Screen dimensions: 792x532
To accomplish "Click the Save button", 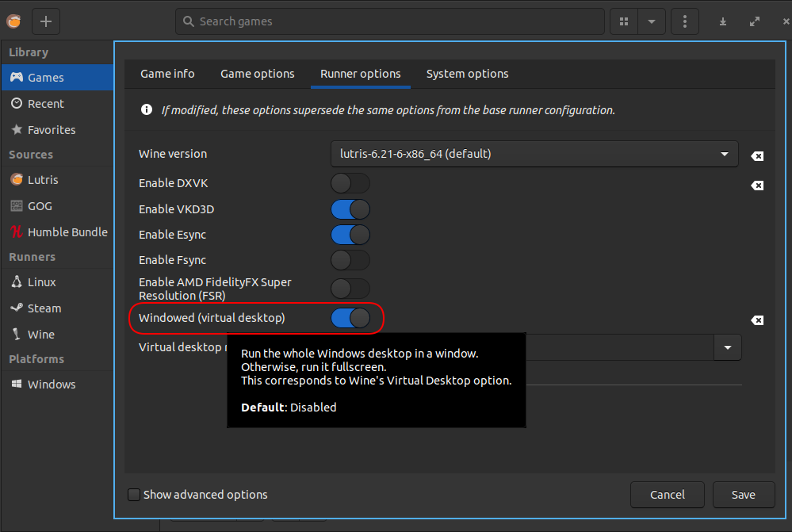I will (743, 495).
